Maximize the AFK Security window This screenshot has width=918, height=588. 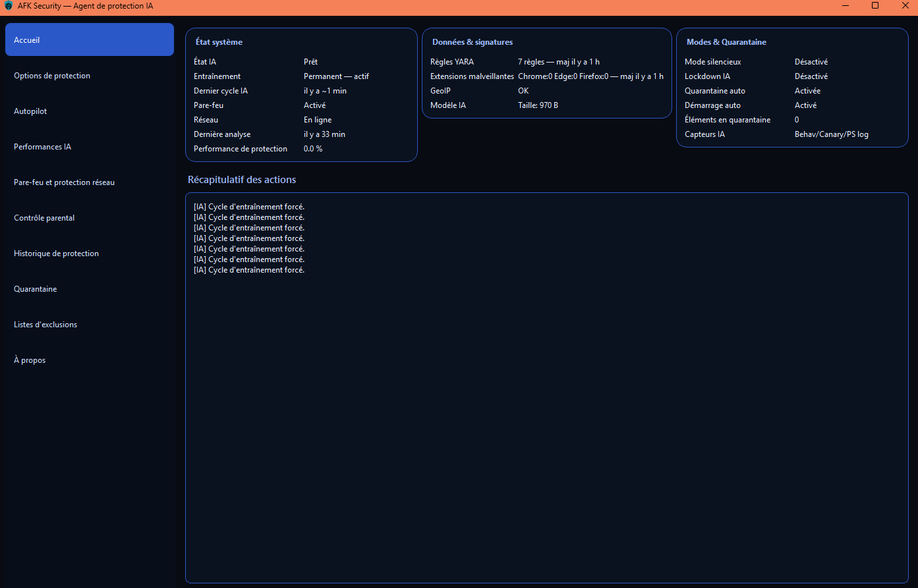(x=875, y=6)
